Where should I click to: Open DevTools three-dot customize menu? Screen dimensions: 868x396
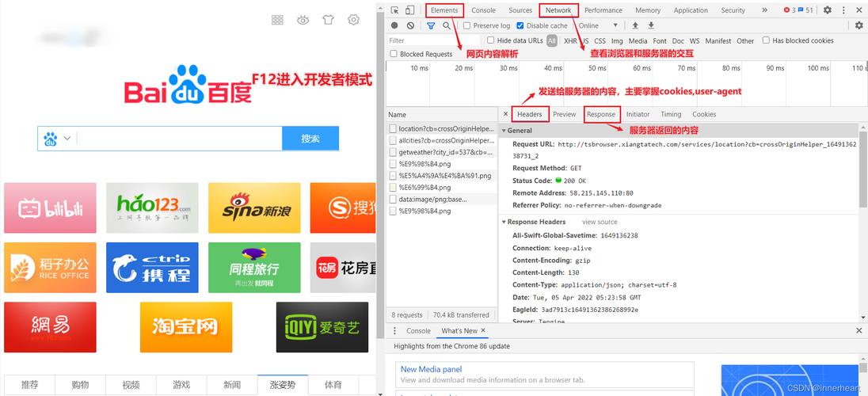click(843, 10)
